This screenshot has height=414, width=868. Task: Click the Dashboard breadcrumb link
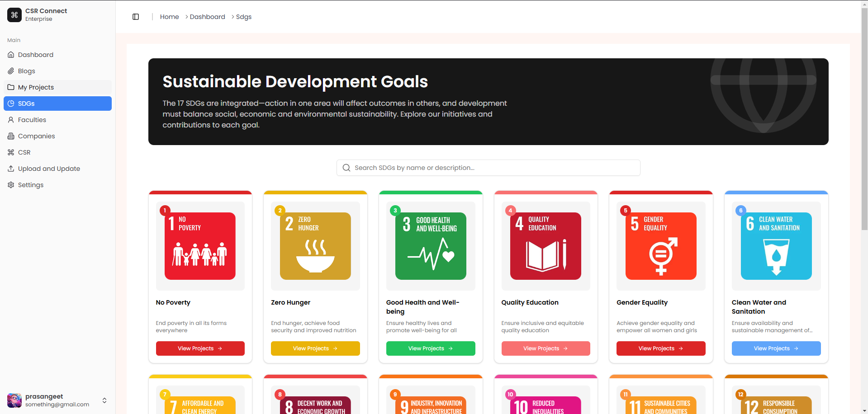click(207, 17)
